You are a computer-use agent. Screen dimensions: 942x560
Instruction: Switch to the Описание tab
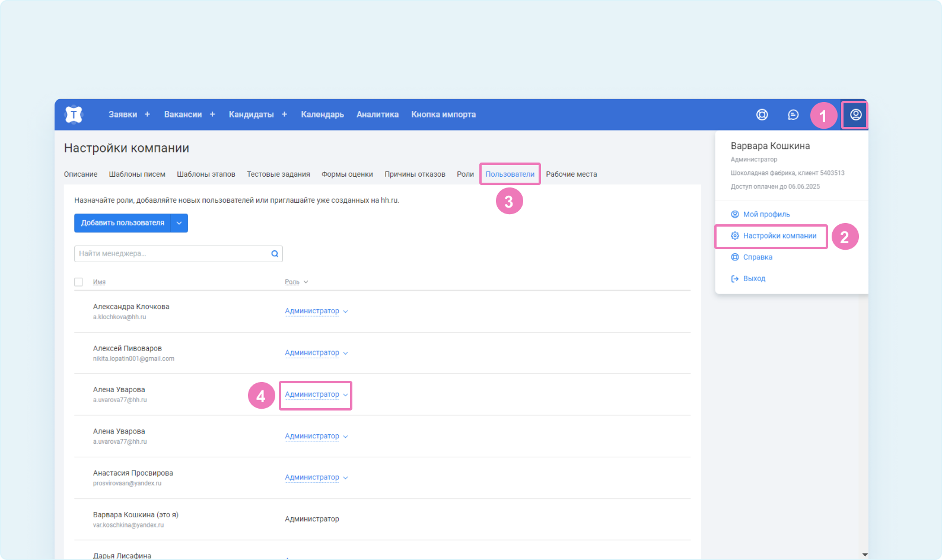click(81, 174)
